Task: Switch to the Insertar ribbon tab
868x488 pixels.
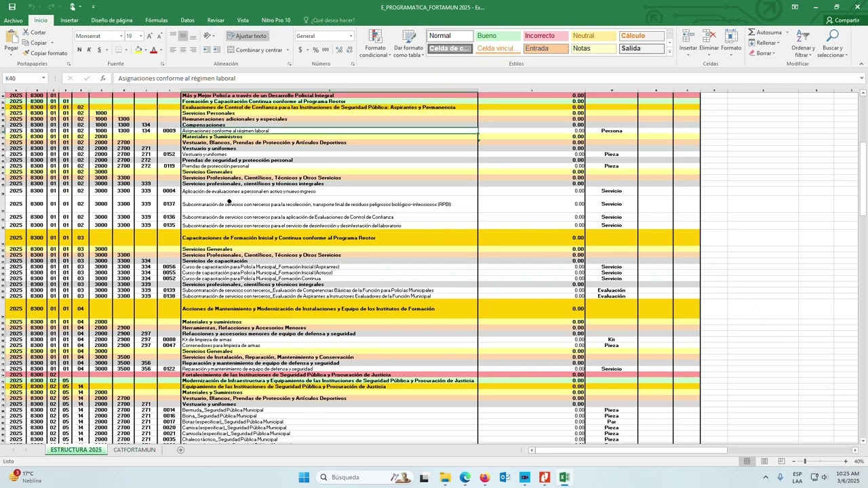Action: point(69,20)
